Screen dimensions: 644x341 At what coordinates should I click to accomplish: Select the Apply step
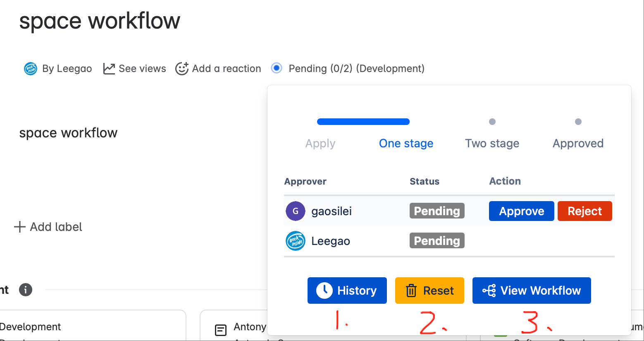320,144
